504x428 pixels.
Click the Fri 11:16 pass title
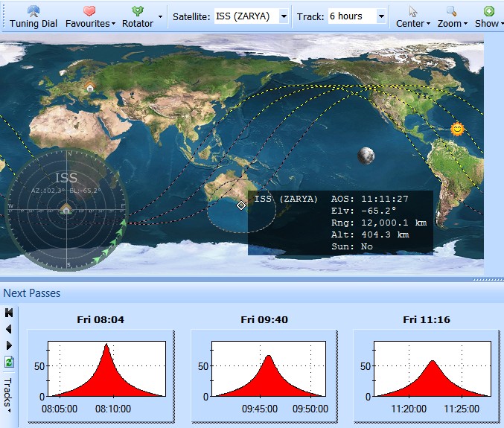[x=427, y=320]
